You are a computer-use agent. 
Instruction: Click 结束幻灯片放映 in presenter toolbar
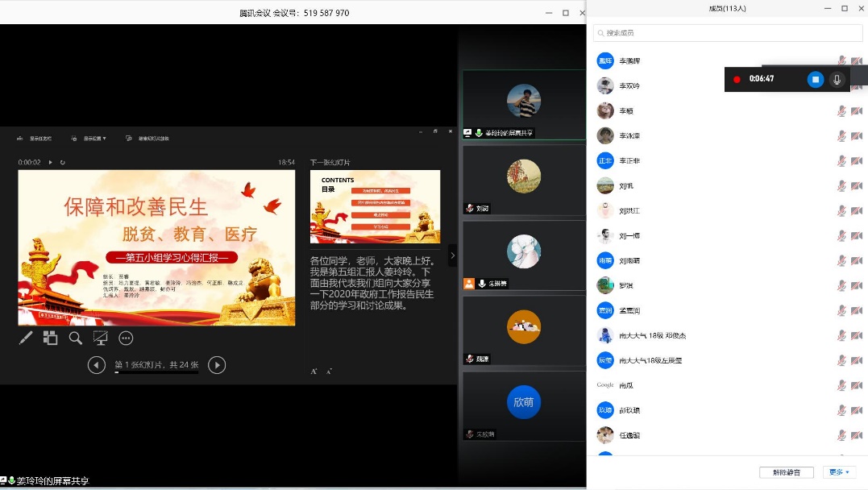tap(147, 139)
